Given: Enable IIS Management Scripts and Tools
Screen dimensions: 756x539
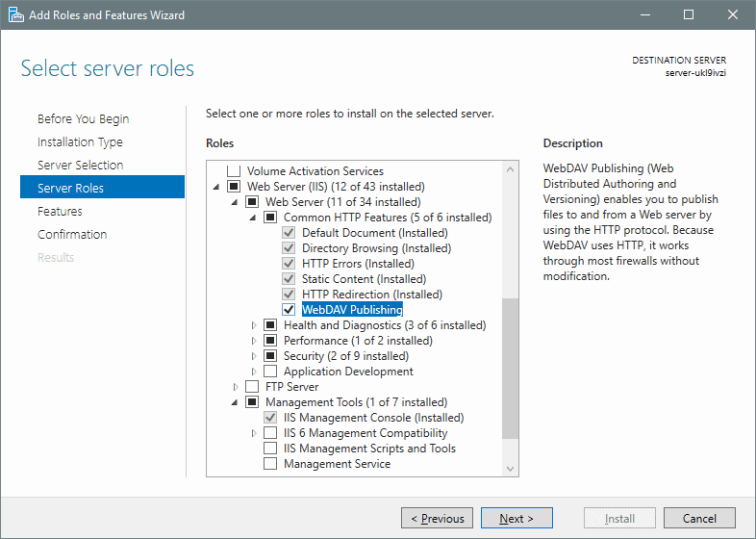Looking at the screenshot, I should coord(270,449).
